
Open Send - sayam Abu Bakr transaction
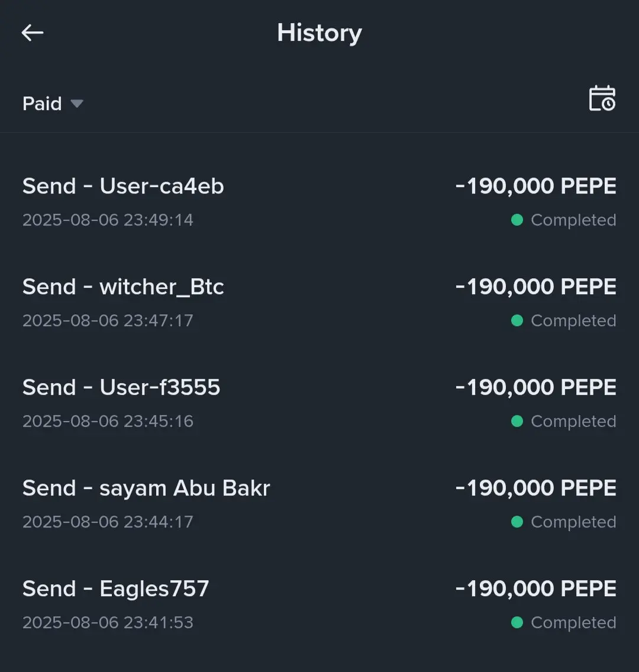319,504
